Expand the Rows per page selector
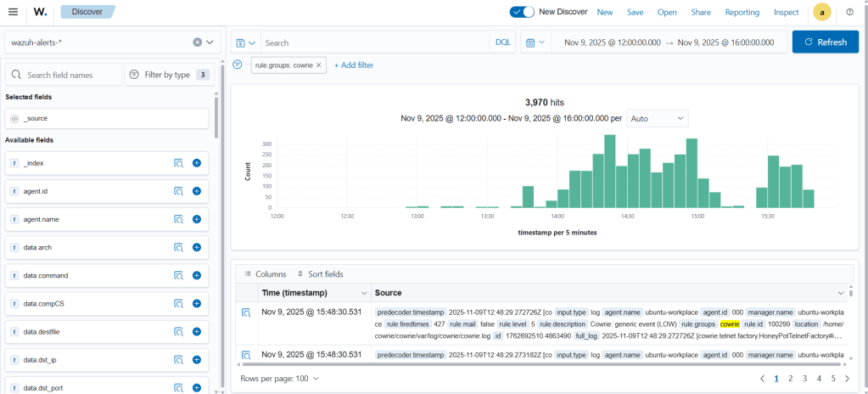Screen dimensions: 868x394 pos(280,379)
